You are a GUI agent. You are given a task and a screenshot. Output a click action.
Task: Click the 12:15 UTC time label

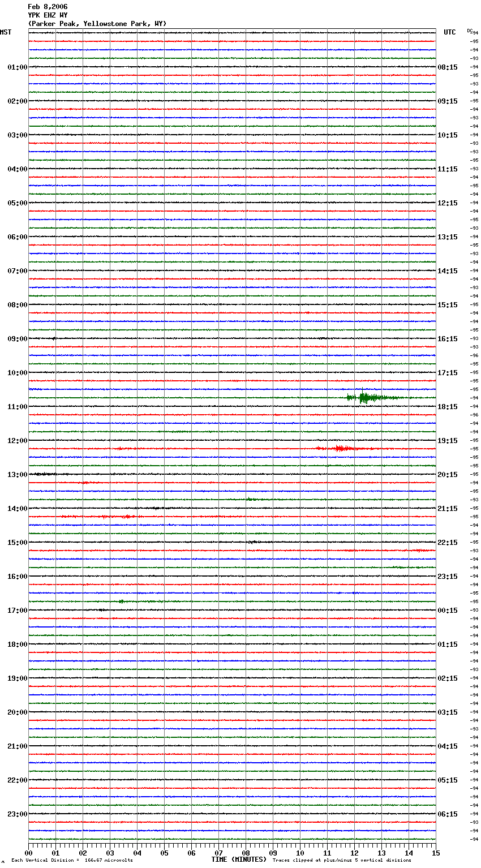[x=448, y=203]
